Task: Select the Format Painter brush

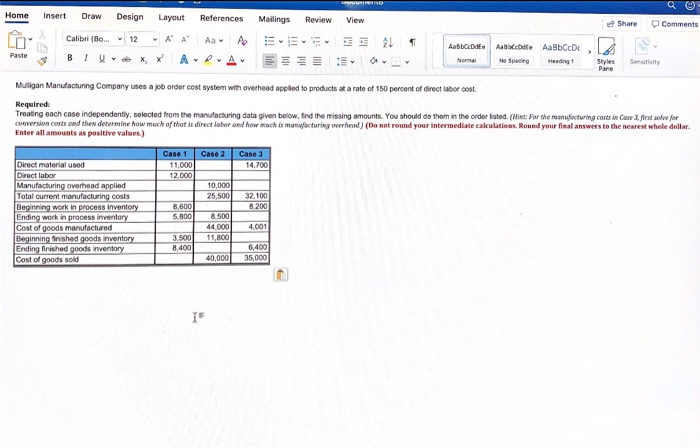Action: point(42,61)
